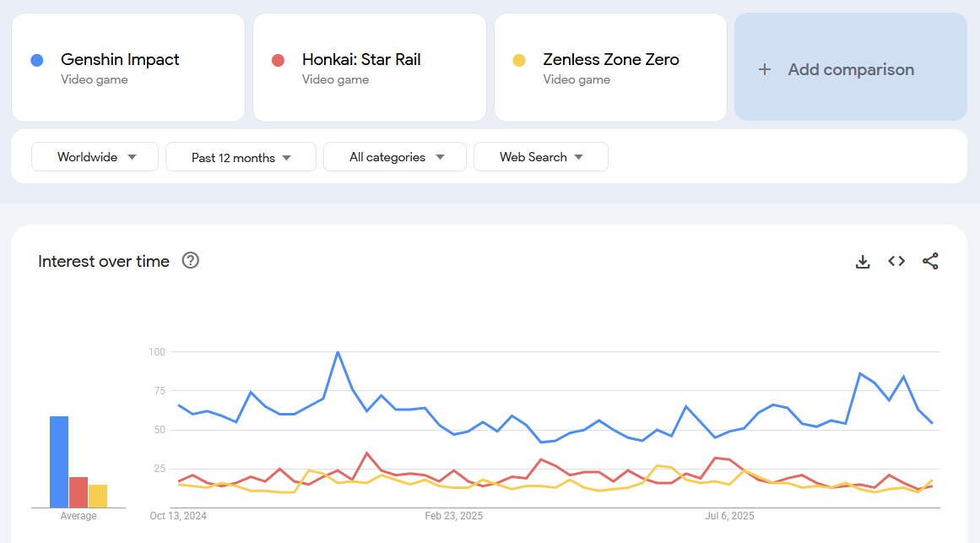Click the plus icon in Add comparison
The image size is (980, 543).
click(x=765, y=69)
